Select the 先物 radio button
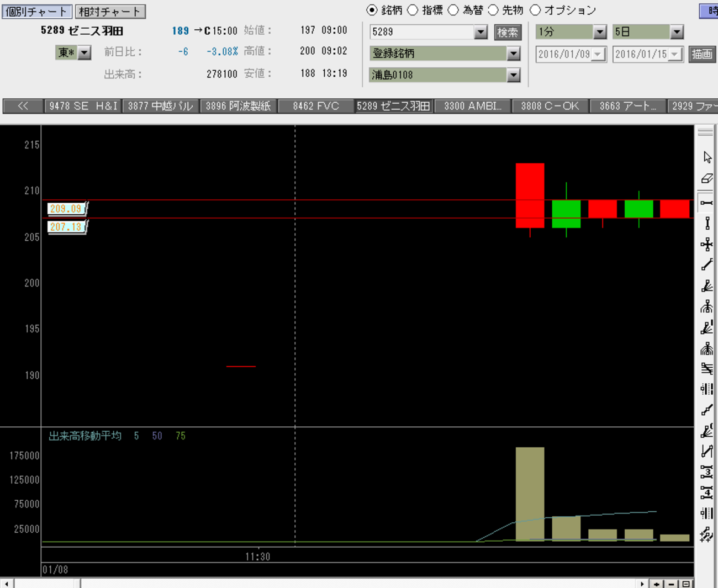Viewport: 718px width, 588px height. 493,10
